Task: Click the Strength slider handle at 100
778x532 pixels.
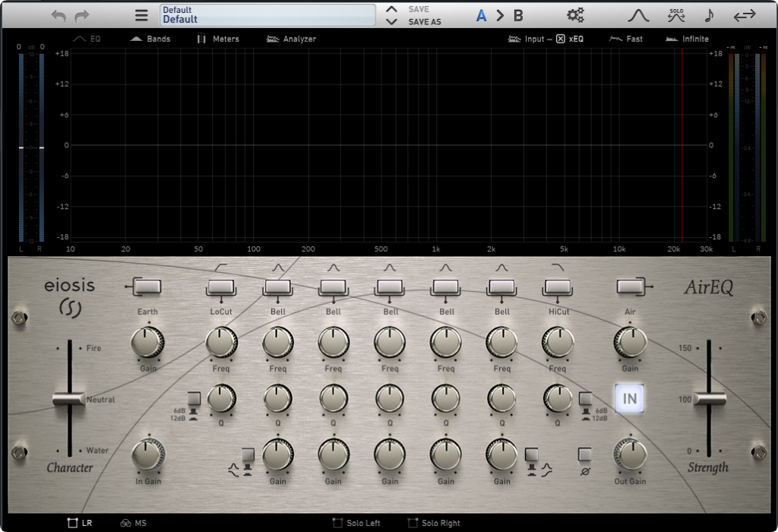Action: pos(710,398)
